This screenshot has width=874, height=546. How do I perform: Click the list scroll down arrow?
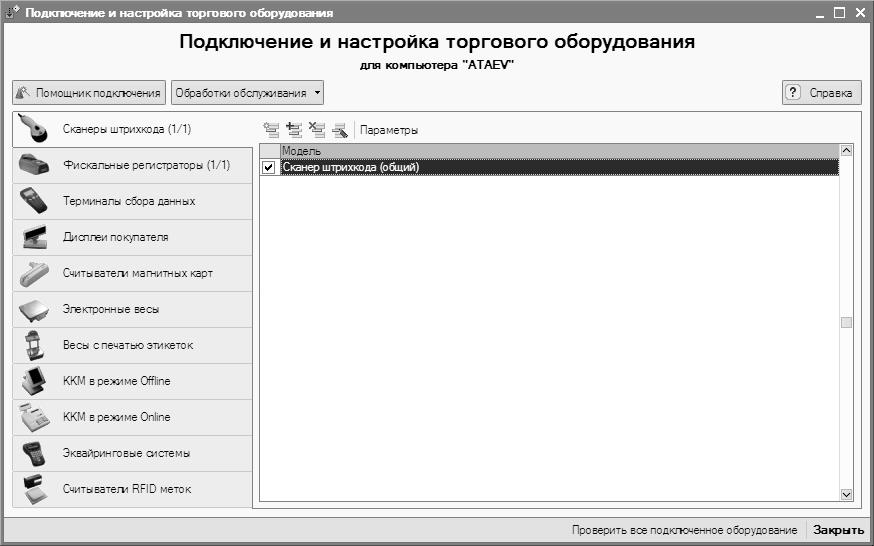tap(846, 494)
